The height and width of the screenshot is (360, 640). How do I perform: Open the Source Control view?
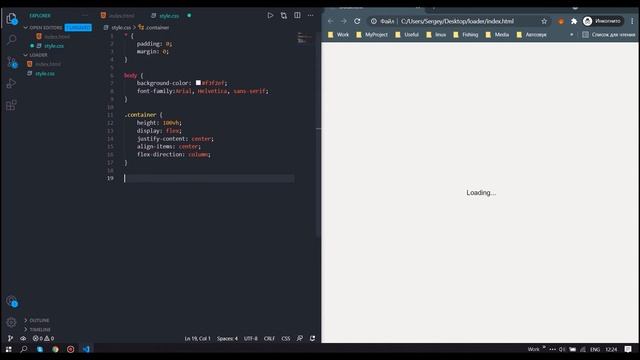click(12, 62)
